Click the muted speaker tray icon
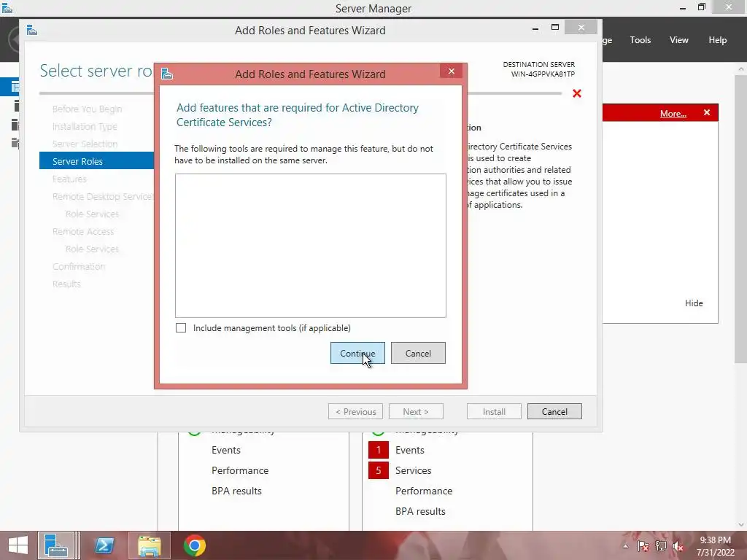Screen dimensions: 747x560 pos(678,546)
